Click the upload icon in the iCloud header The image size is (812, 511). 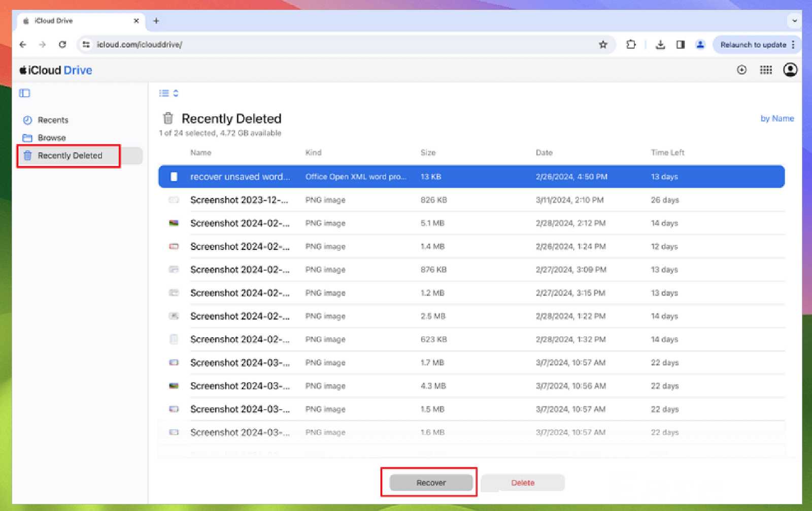click(x=741, y=70)
